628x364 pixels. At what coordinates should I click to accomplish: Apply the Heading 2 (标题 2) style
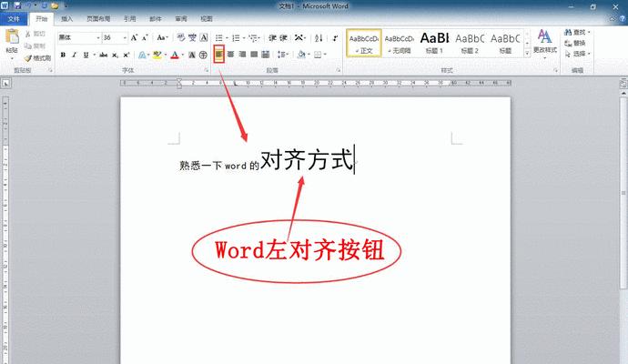(470, 43)
